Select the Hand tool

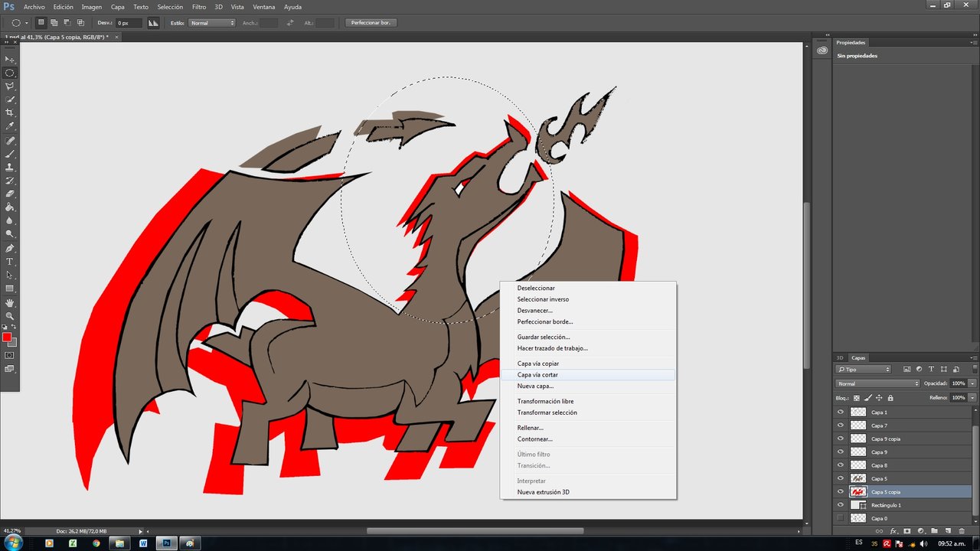point(10,303)
